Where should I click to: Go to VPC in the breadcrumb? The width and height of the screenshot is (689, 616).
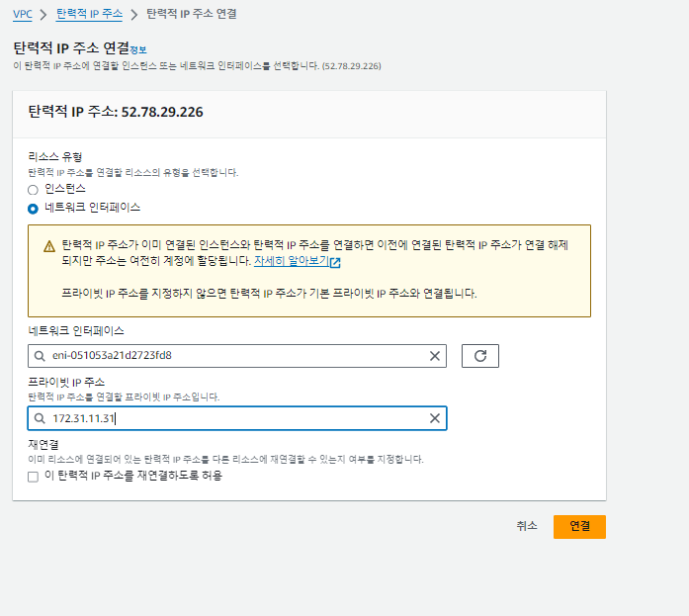click(21, 15)
